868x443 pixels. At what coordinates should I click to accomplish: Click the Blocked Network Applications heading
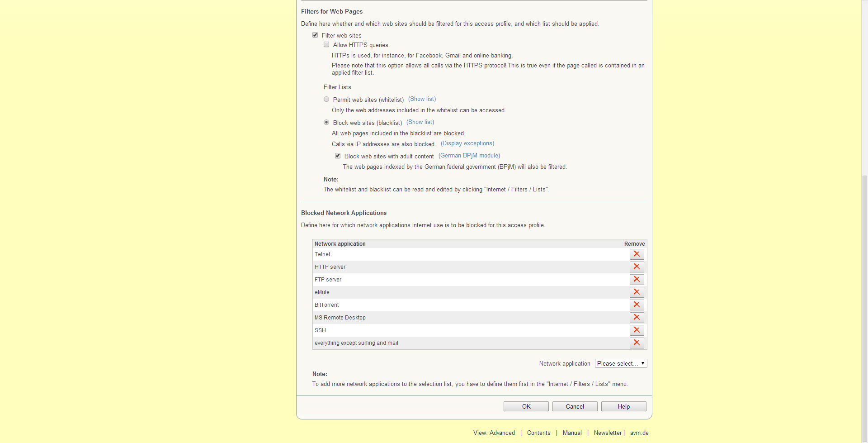[x=344, y=213]
